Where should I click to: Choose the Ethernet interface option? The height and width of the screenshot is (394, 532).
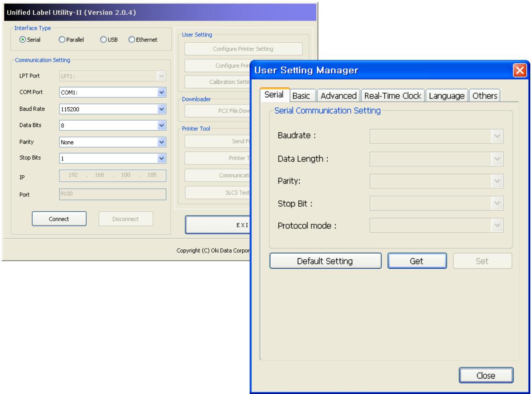click(x=131, y=40)
